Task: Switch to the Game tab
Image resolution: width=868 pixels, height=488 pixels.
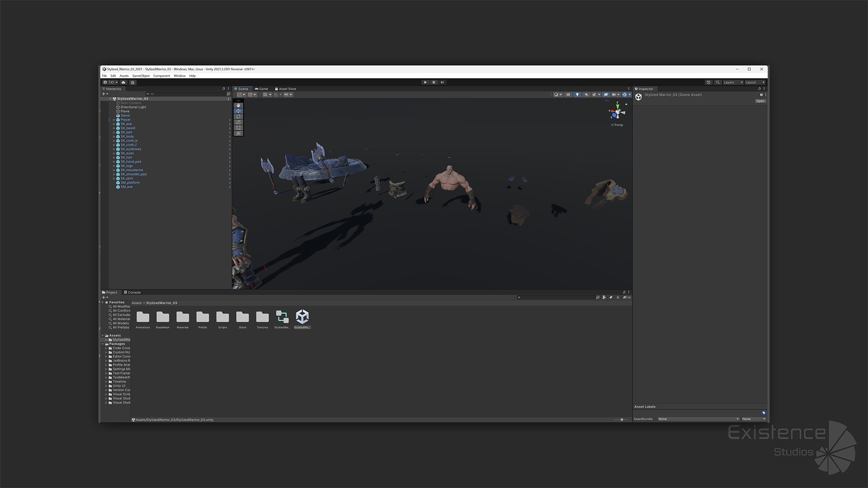Action: click(261, 89)
